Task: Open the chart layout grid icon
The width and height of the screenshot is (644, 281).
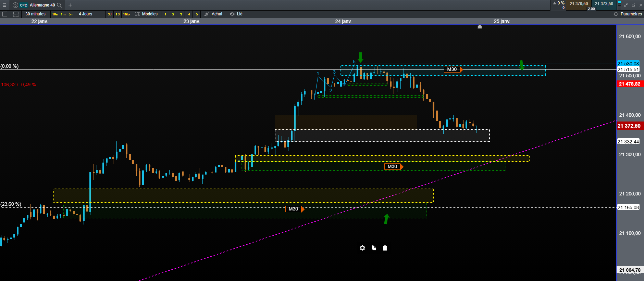Action: click(x=16, y=14)
